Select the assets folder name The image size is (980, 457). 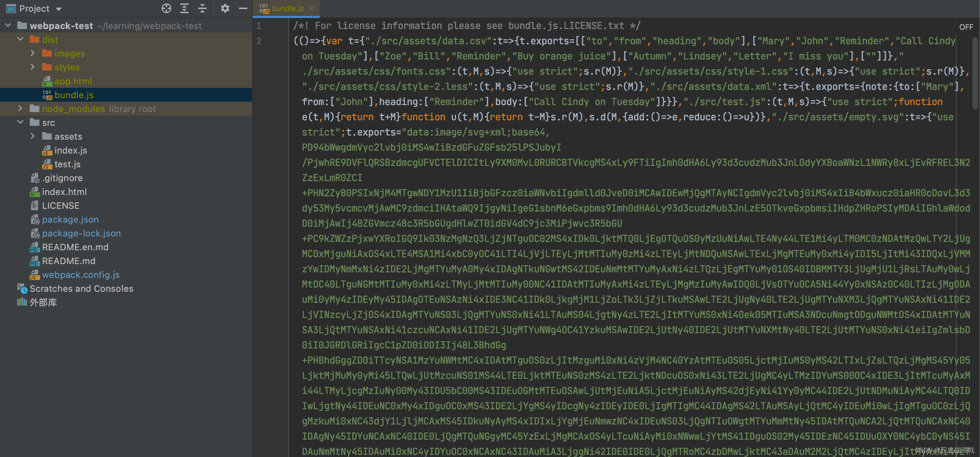coord(68,136)
